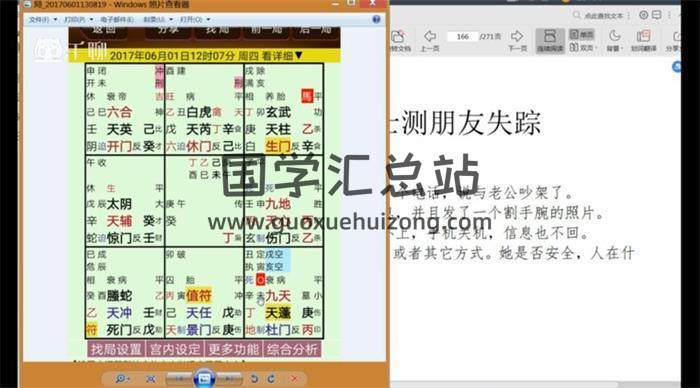Click 腾蛇 text in the chart
This screenshot has height=388, width=700.
tap(120, 296)
